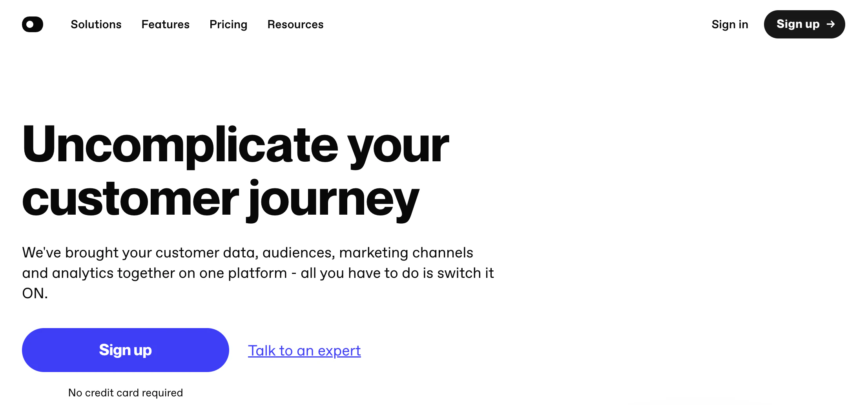Click the Sign in link
The height and width of the screenshot is (405, 868).
coord(730,24)
